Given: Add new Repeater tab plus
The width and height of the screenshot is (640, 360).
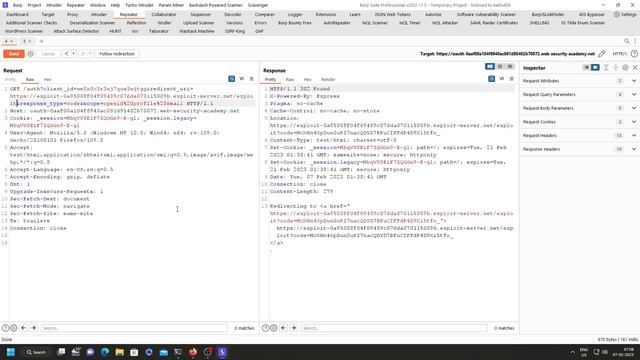Looking at the screenshot, I should click(x=41, y=41).
